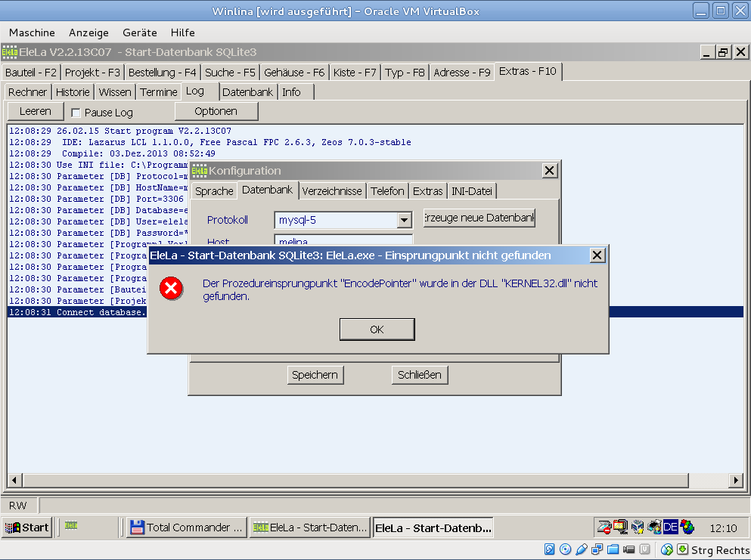The width and height of the screenshot is (751, 560).
Task: Click the VirtualBox mouse integration status icon
Action: click(x=667, y=549)
